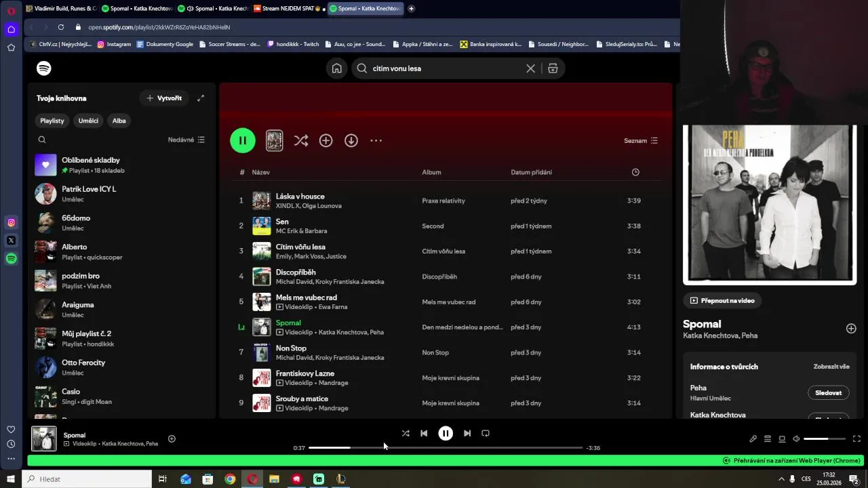
Task: Open a new browser tab
Action: click(412, 9)
